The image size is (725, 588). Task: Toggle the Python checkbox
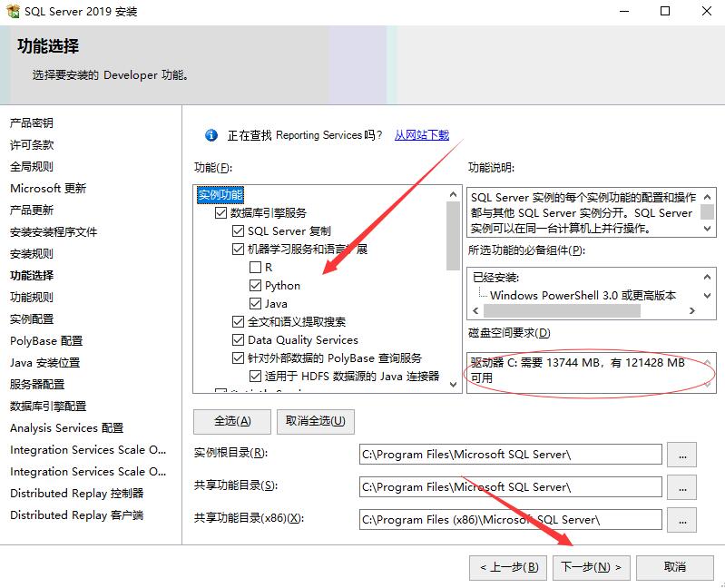click(255, 285)
